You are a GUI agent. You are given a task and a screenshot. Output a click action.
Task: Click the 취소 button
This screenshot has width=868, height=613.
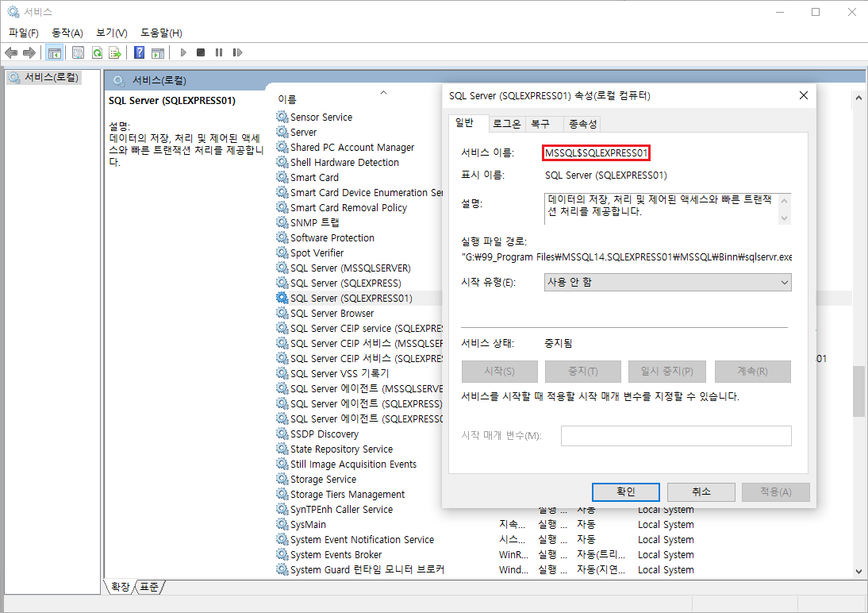[x=701, y=492]
